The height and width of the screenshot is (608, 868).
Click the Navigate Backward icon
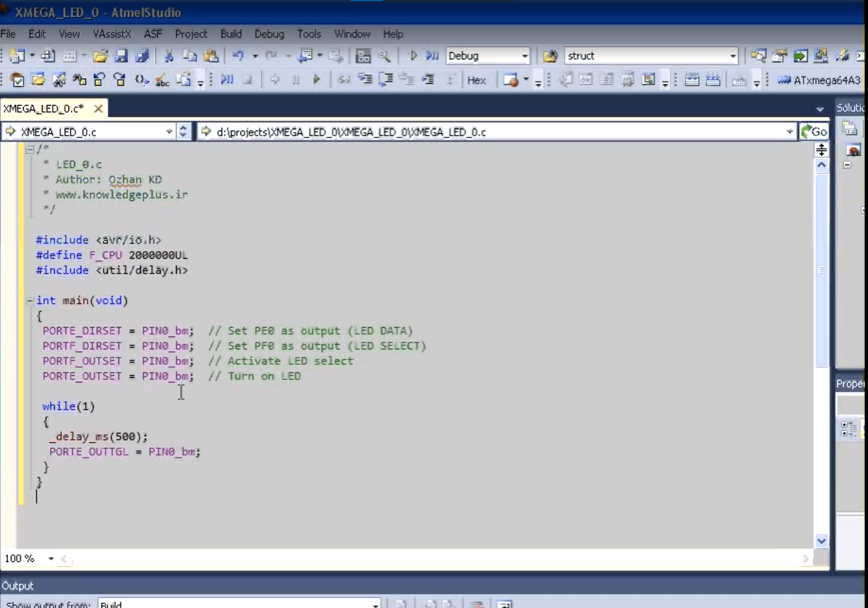click(x=305, y=56)
